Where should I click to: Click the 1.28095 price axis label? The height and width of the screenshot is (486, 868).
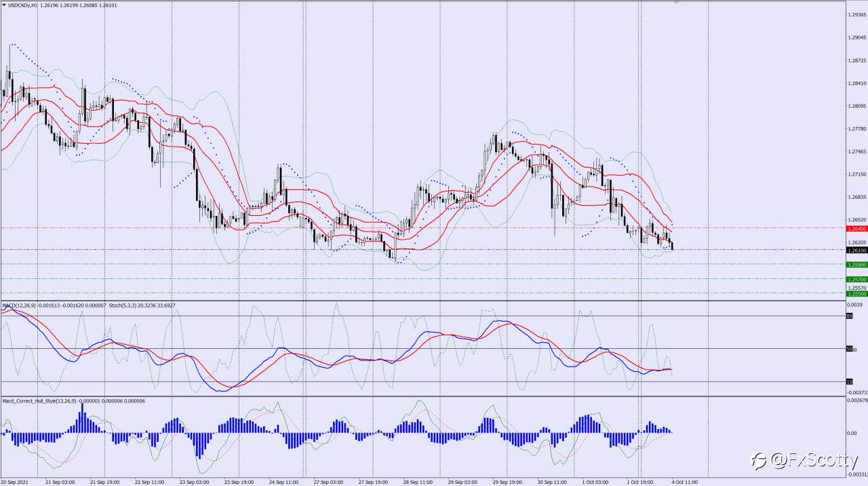[x=857, y=106]
